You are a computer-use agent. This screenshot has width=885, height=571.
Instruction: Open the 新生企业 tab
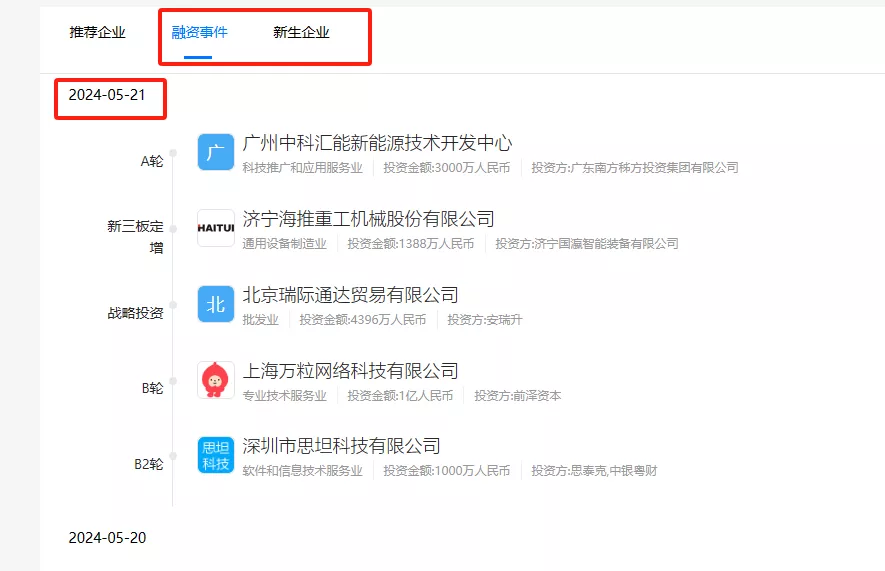tap(301, 33)
